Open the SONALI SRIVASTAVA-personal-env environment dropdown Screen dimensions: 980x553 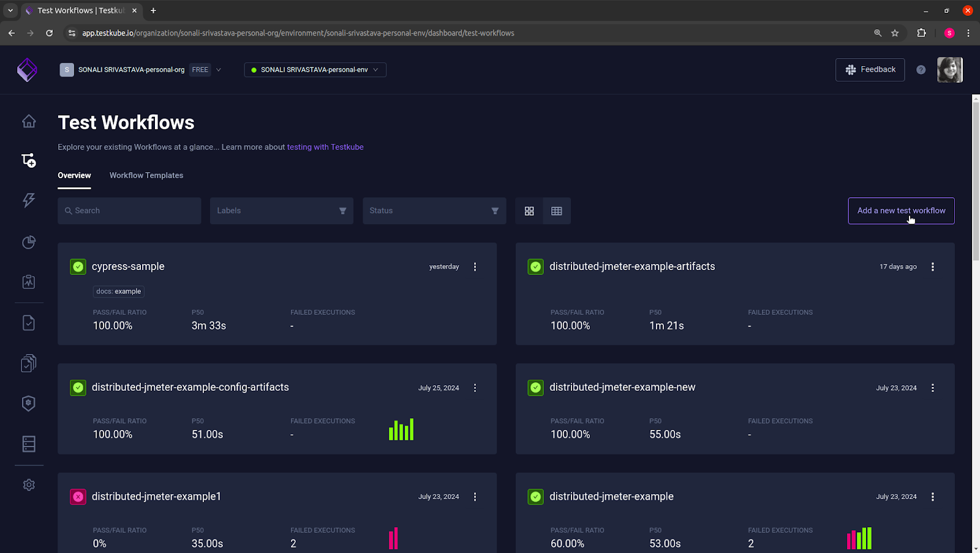(x=315, y=70)
